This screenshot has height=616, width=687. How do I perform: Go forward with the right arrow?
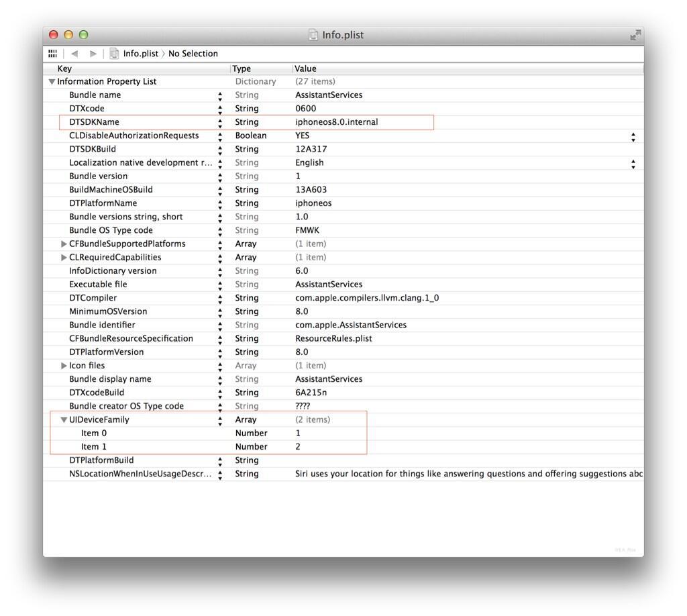(93, 54)
